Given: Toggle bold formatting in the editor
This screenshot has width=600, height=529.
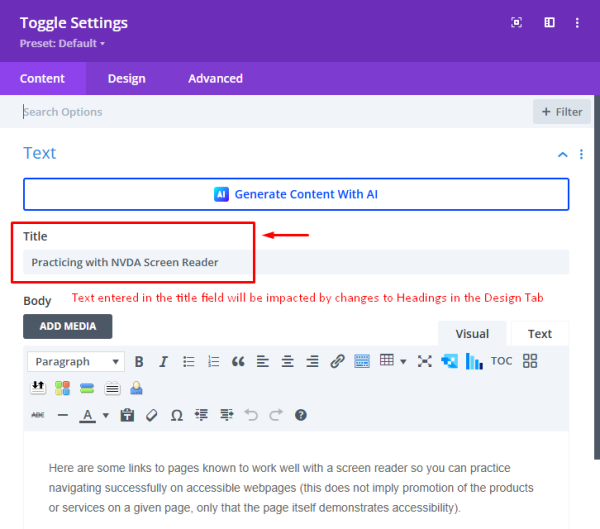Looking at the screenshot, I should tap(139, 361).
